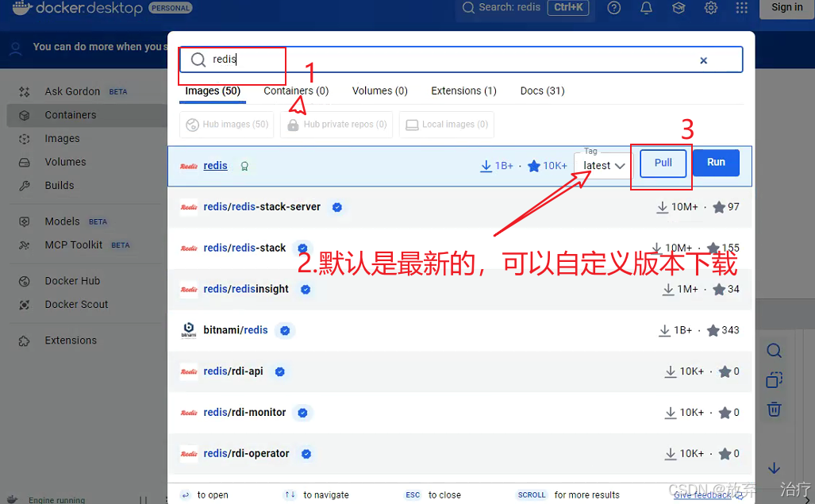Open Builds in the sidebar
815x504 pixels.
[x=86, y=186]
